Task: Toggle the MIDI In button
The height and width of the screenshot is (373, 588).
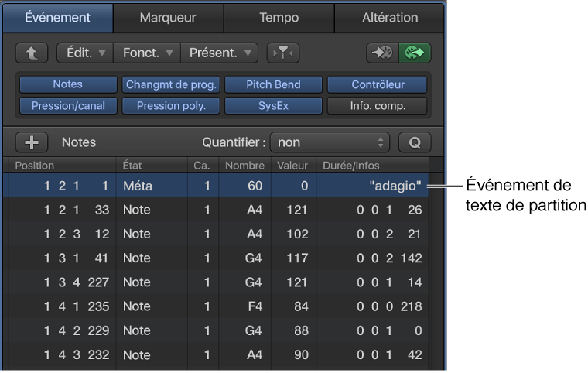Action: click(382, 53)
